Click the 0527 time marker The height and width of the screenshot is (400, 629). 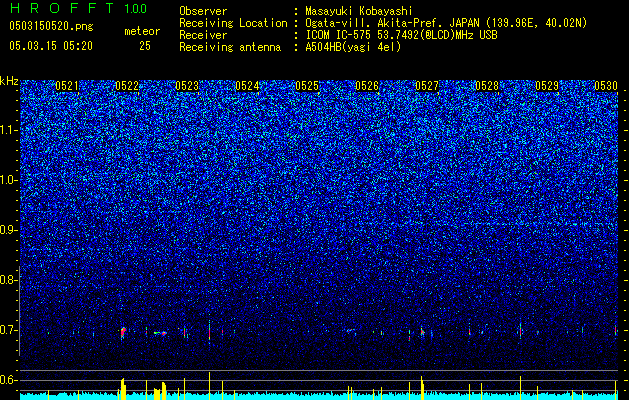427,86
